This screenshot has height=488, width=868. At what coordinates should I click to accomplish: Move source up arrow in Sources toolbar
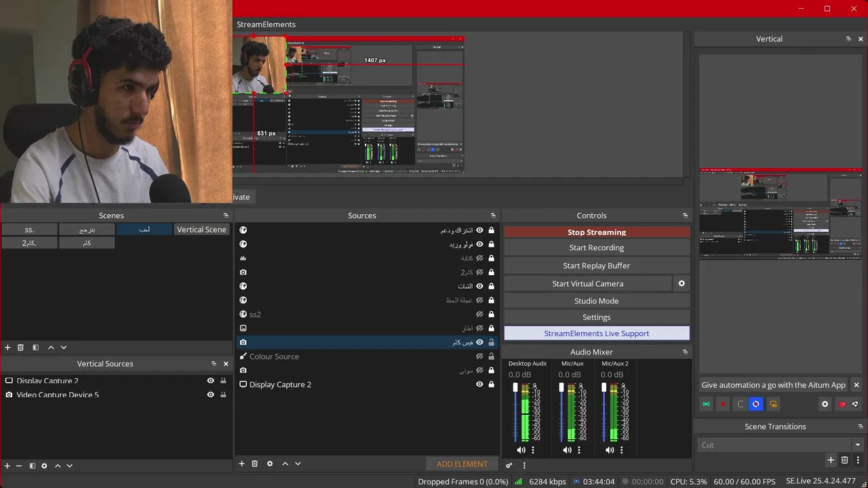point(285,464)
